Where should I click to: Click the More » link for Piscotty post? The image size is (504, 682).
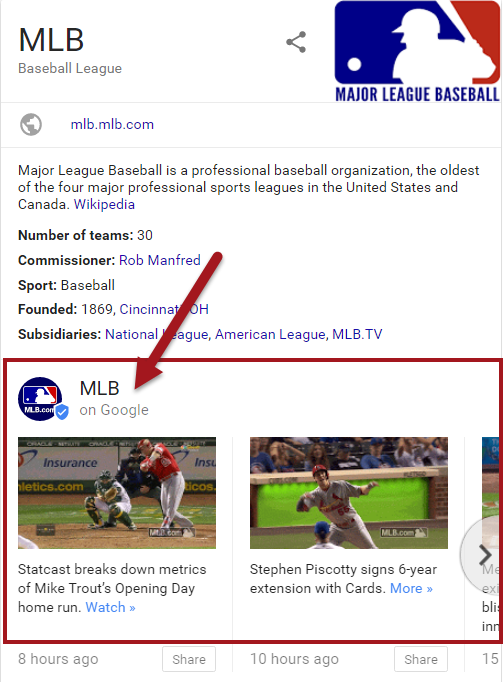tap(411, 588)
